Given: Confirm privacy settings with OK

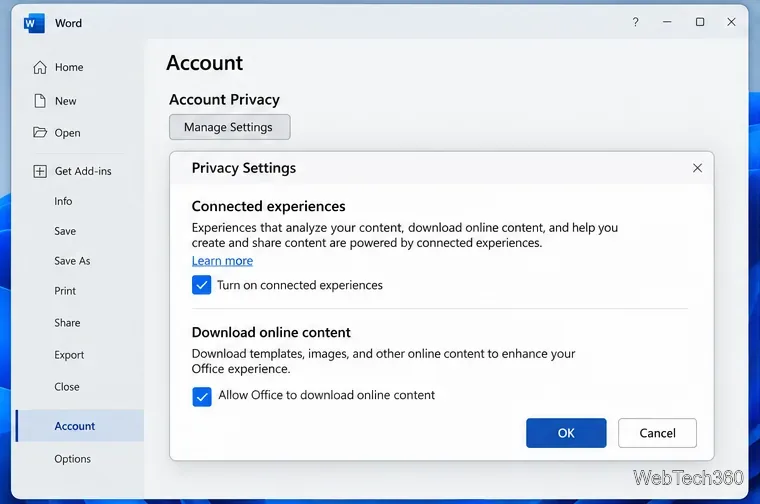Looking at the screenshot, I should tap(566, 433).
